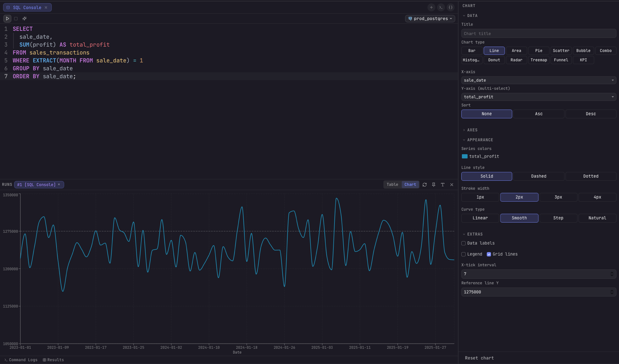Set line style to Dashed
Screen dimensions: 619x364
pos(539,176)
